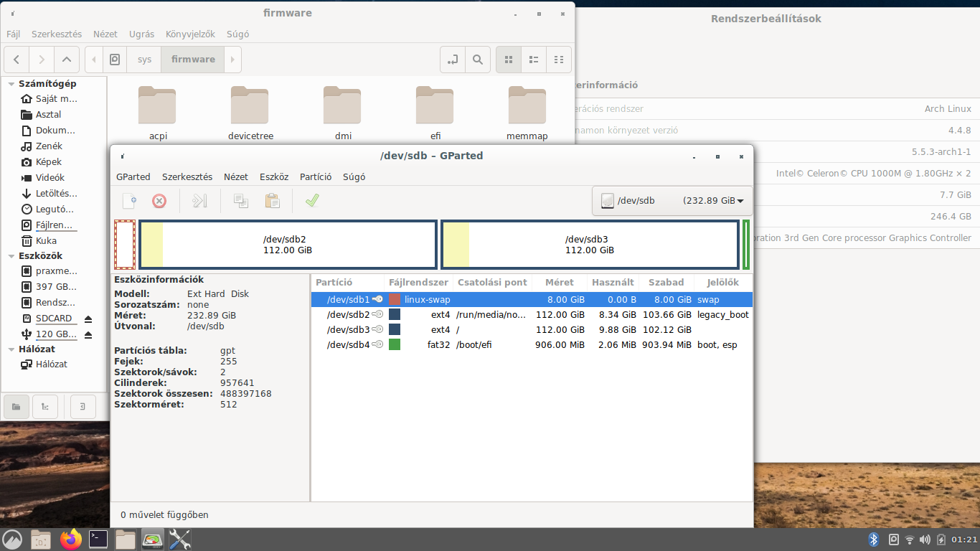Click the paste partition toolbar icon
The image size is (980, 551).
tap(273, 201)
